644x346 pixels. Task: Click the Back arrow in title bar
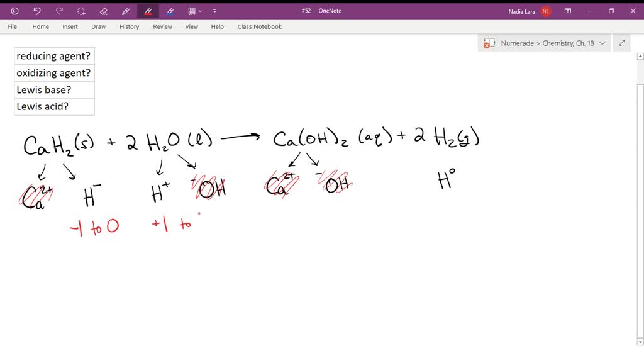[x=15, y=11]
